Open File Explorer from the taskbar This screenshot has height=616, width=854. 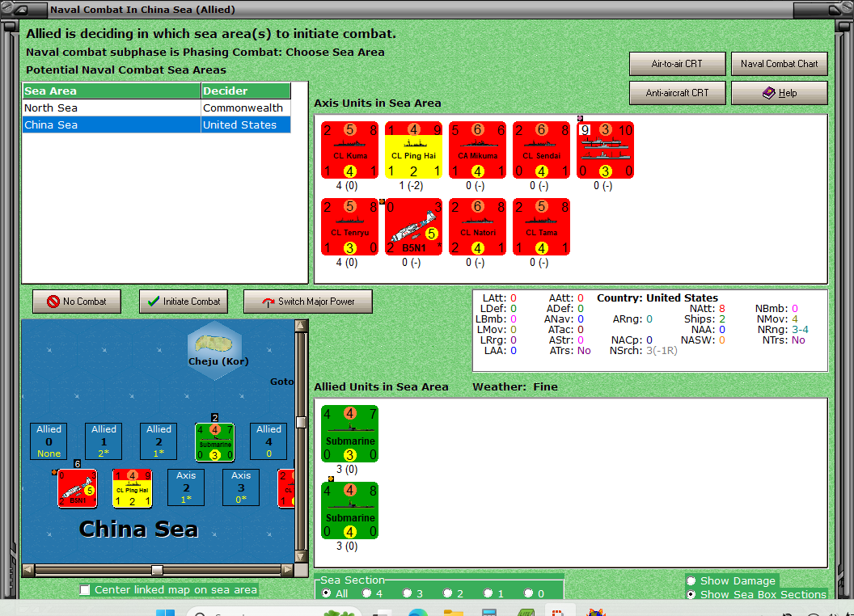(x=453, y=612)
